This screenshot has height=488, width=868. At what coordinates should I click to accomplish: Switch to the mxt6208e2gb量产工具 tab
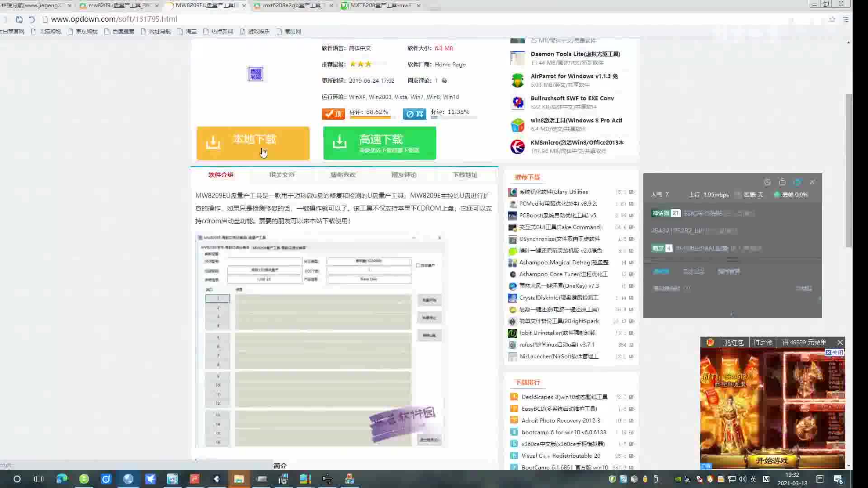(x=294, y=5)
